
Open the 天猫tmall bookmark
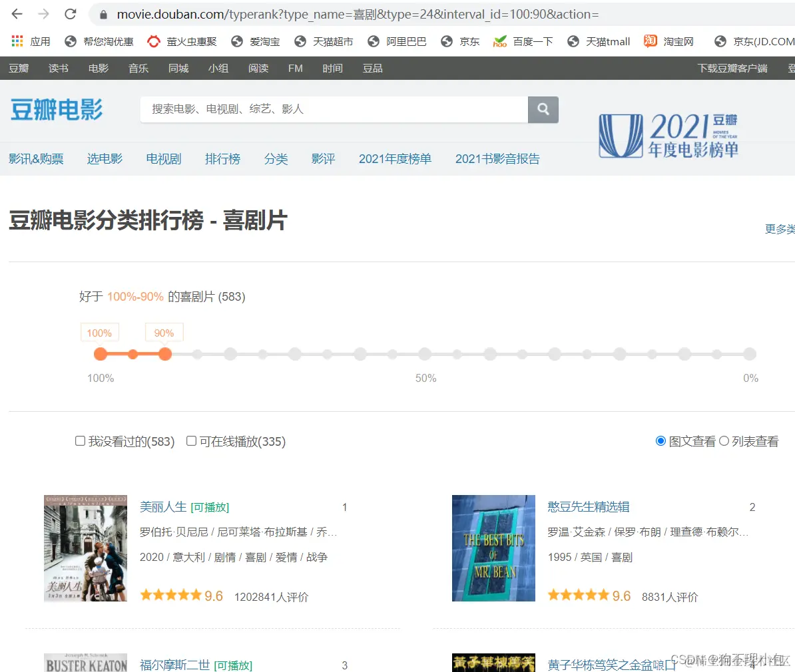coord(599,41)
